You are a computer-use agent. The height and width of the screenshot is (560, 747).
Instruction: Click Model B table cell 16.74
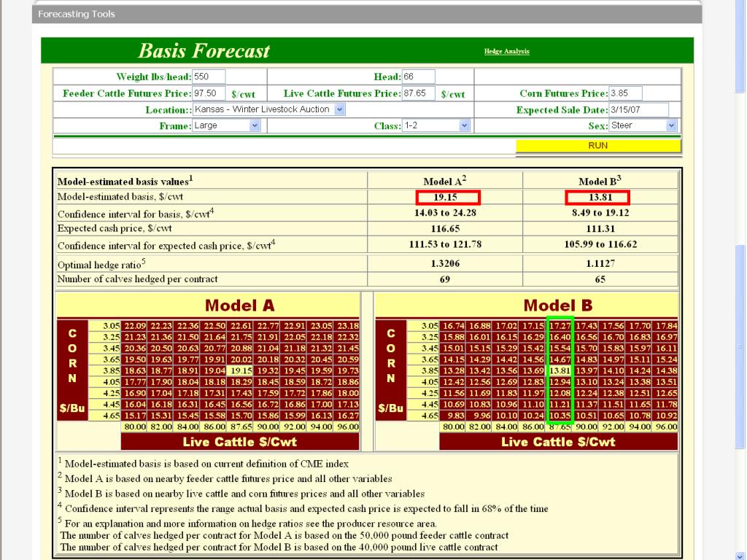(453, 326)
